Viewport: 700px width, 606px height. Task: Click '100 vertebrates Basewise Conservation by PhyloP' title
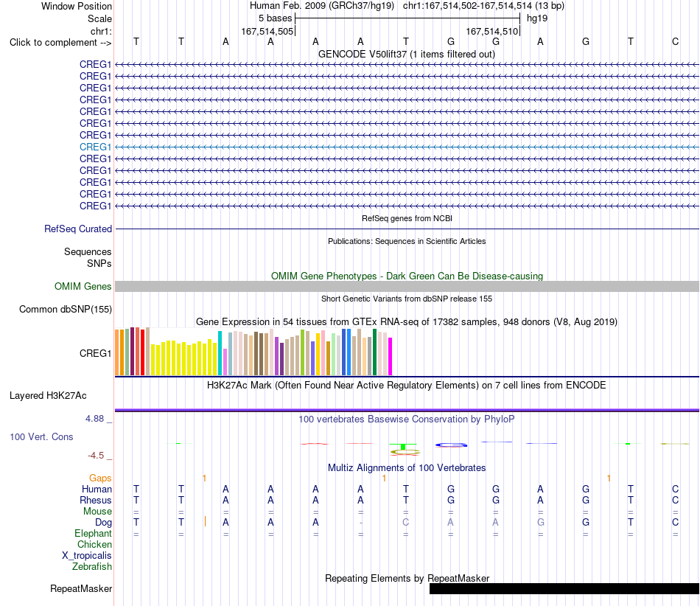click(x=406, y=419)
